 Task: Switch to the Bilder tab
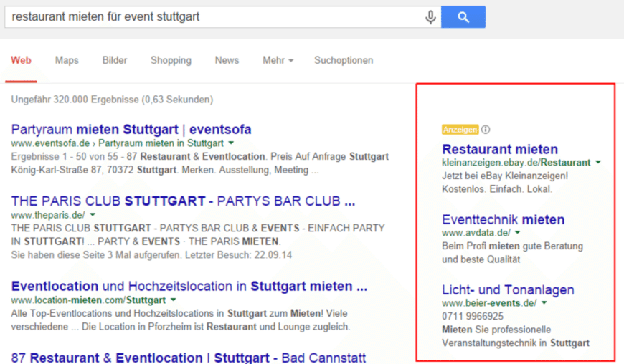click(115, 60)
